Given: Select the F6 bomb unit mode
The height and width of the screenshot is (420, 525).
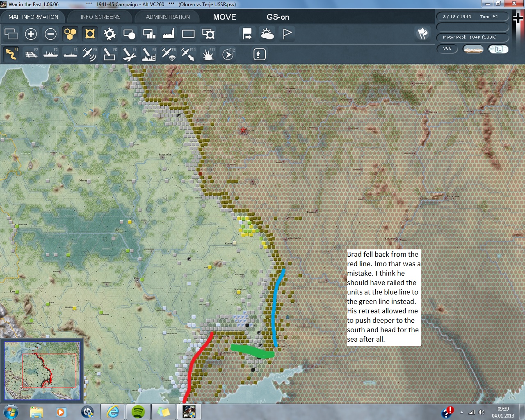Looking at the screenshot, I should (110, 54).
